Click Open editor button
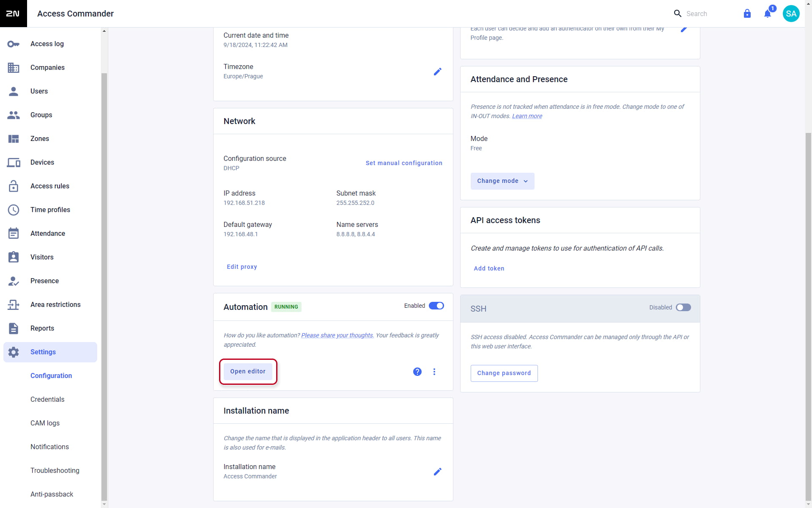The height and width of the screenshot is (508, 812). tap(248, 371)
